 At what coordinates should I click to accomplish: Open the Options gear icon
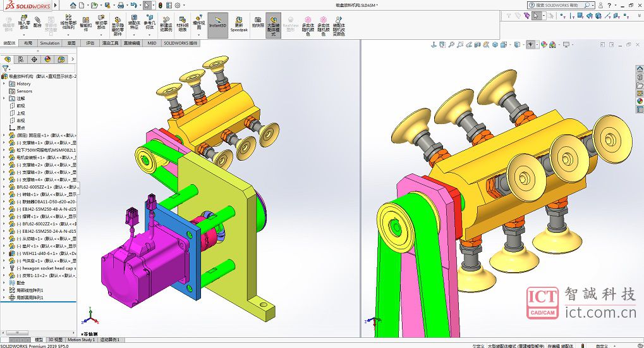pos(178,5)
